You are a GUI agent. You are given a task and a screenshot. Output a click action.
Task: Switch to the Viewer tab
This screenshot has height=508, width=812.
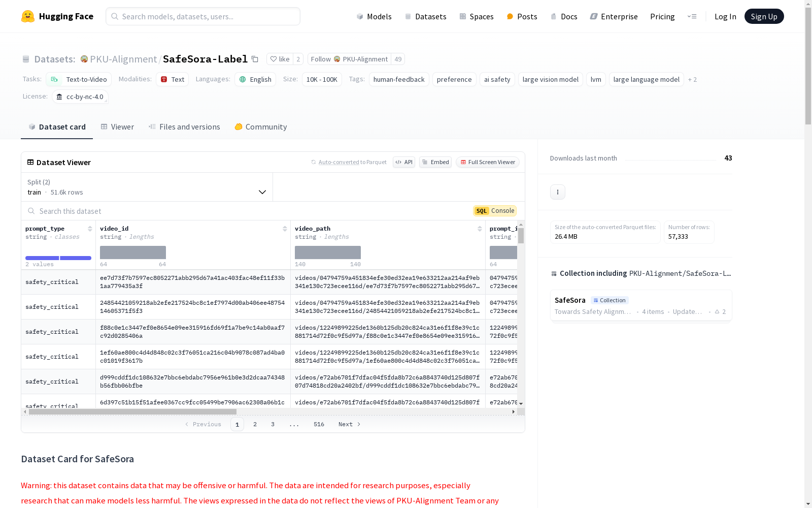click(117, 127)
